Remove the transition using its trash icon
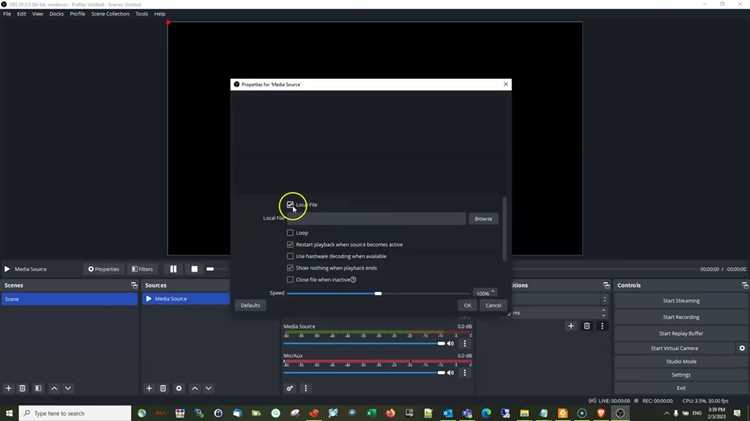 [587, 326]
